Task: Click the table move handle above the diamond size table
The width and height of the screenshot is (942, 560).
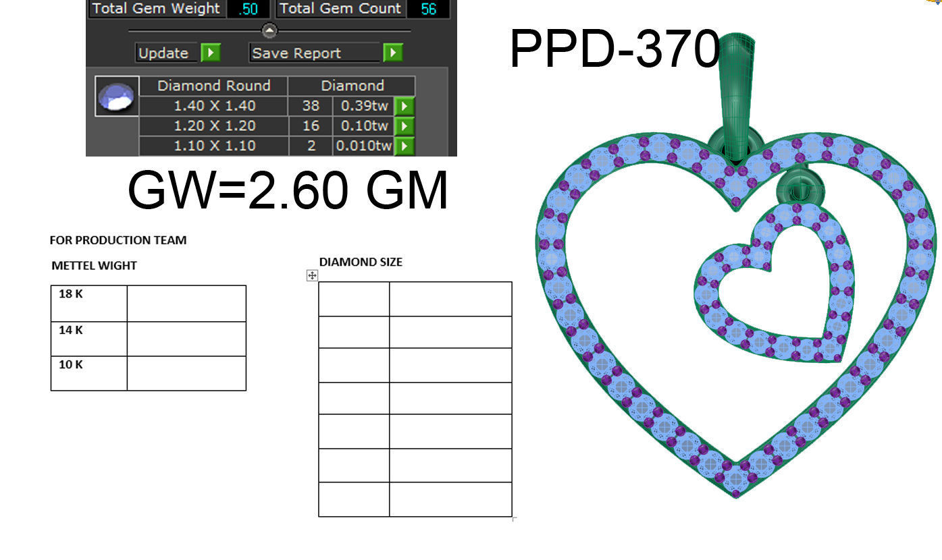Action: (312, 275)
